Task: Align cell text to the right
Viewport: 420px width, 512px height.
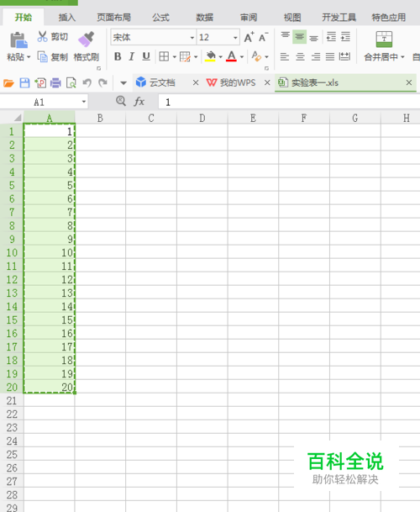Action: (x=316, y=57)
